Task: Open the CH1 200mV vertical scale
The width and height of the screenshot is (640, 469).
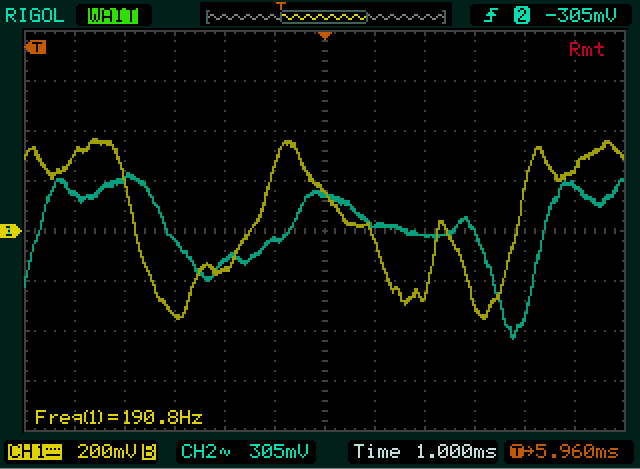Action: pos(105,450)
